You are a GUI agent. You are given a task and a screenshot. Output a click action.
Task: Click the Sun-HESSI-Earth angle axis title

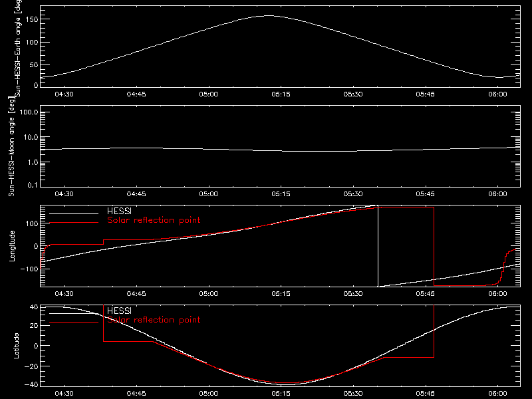point(18,49)
